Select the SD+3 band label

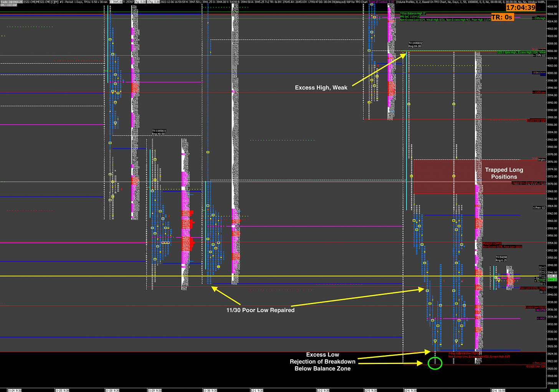tap(542, 267)
